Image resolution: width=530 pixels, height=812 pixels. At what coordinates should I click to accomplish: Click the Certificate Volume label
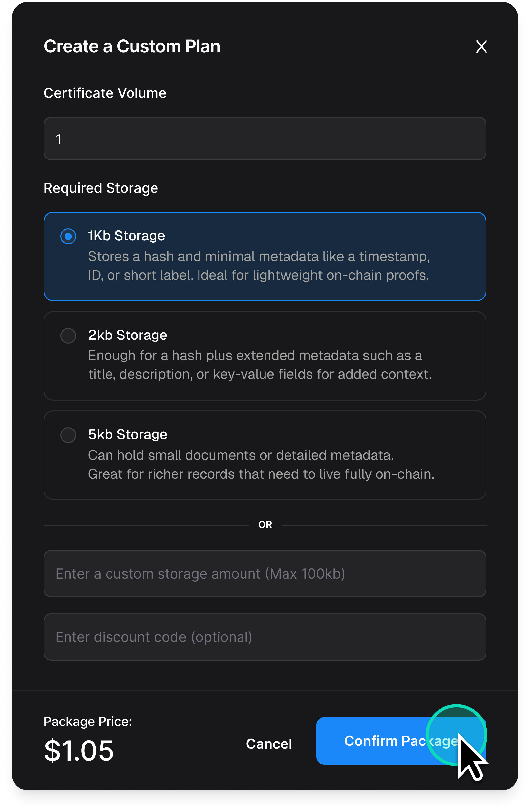pos(105,93)
